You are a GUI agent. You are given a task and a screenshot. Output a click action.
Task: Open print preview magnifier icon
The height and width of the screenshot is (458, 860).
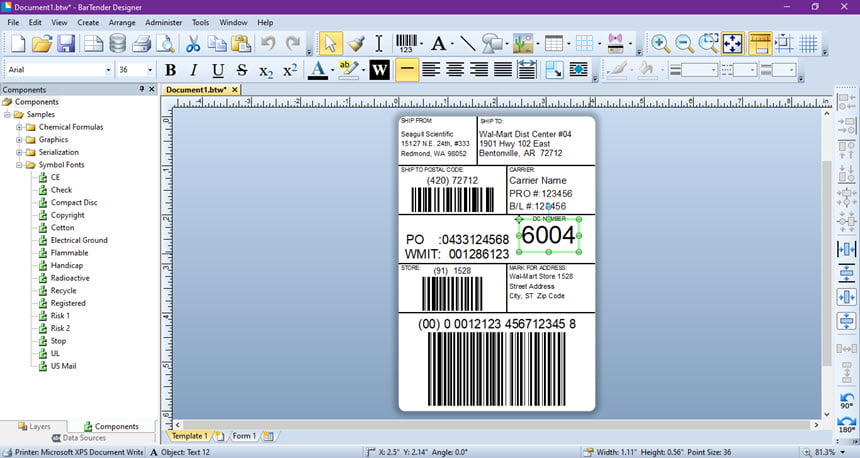coord(165,43)
